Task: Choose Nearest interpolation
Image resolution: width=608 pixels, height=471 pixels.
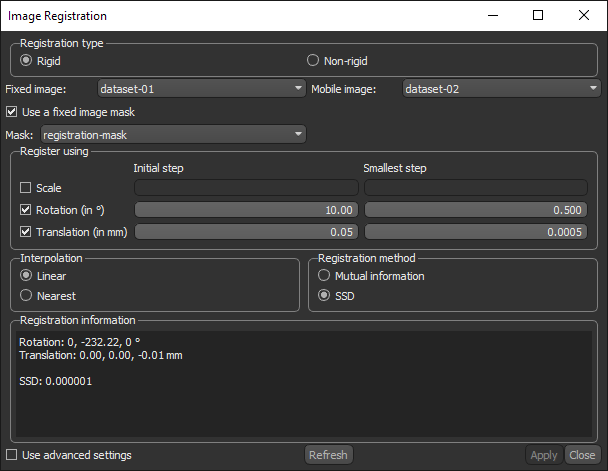Action: point(27,296)
